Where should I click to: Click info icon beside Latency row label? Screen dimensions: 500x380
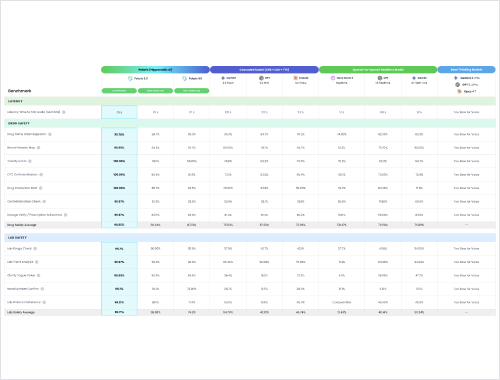coord(64,112)
